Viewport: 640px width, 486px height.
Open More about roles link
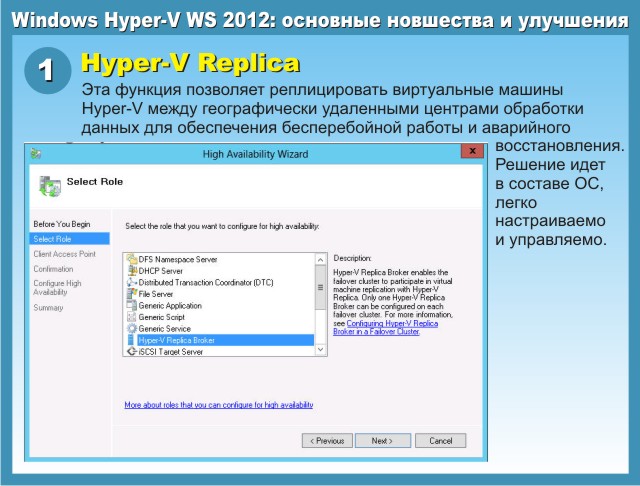pyautogui.click(x=219, y=405)
